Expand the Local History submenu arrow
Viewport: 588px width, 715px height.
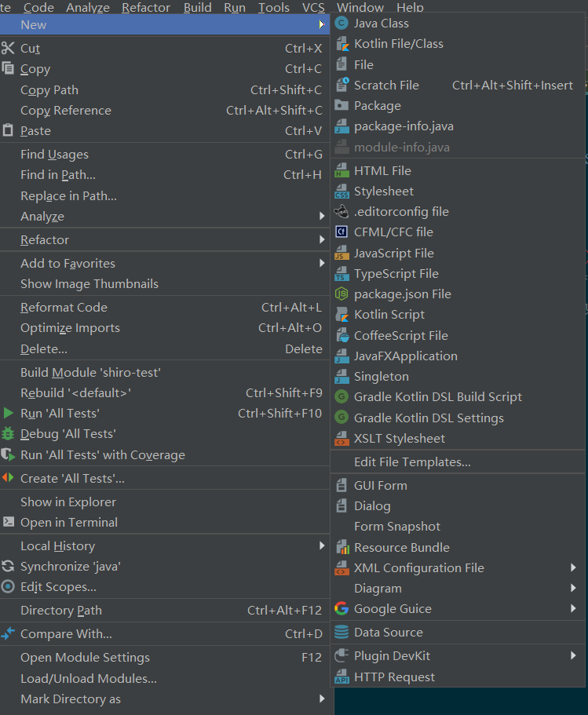[322, 545]
